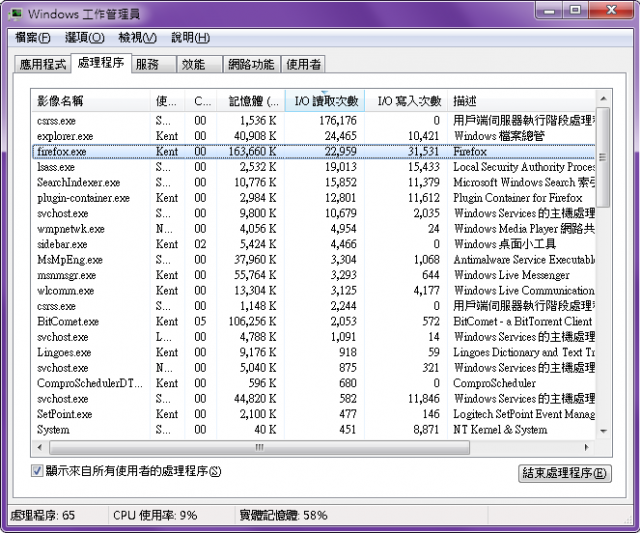
Task: Select the sidebar.exe process
Action: pos(313,244)
